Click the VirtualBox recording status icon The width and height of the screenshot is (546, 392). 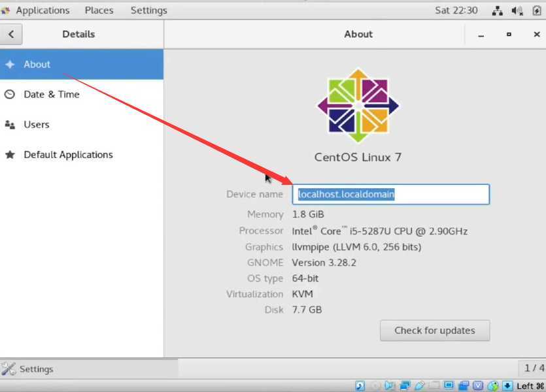point(464,385)
